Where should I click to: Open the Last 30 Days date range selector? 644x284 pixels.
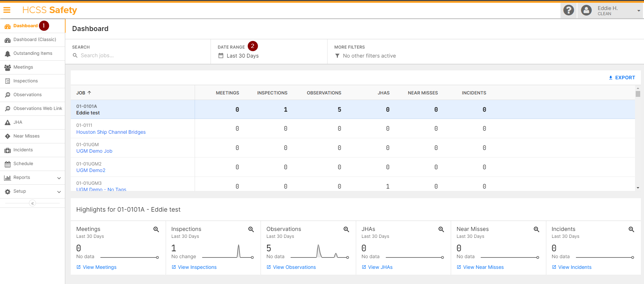[242, 56]
